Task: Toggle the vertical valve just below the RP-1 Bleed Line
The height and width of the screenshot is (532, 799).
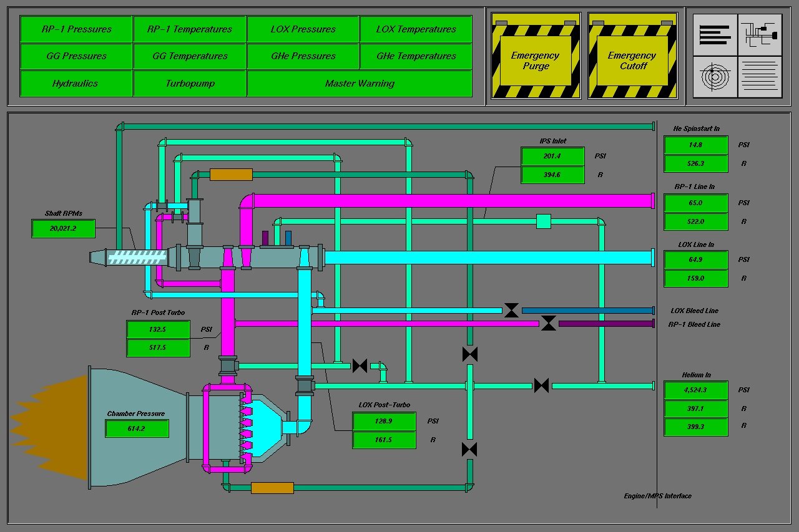Action: tap(470, 354)
